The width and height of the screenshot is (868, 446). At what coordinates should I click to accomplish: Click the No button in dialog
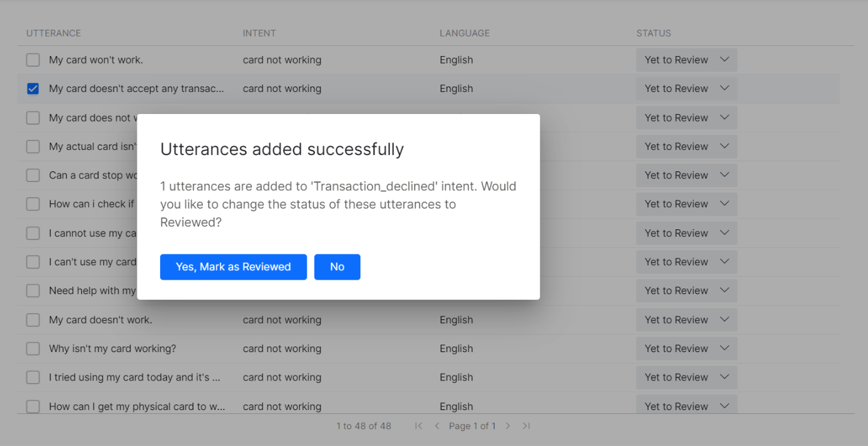[337, 267]
